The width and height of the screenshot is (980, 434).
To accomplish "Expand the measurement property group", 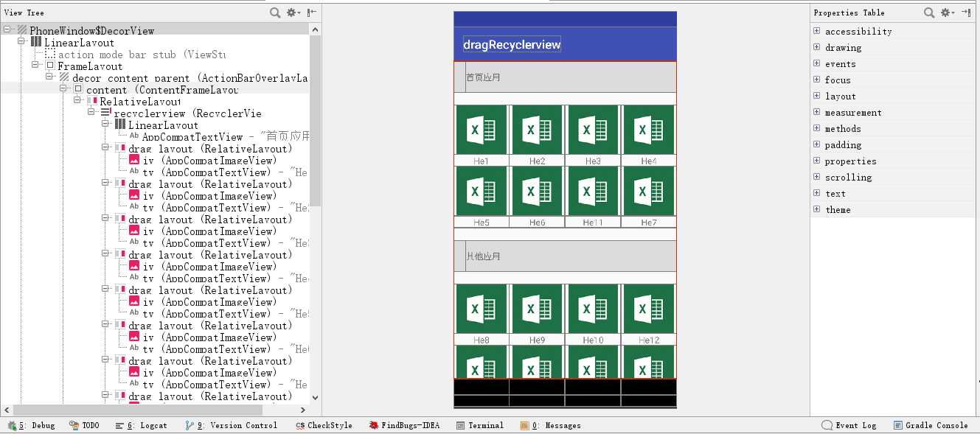I will pyautogui.click(x=816, y=112).
